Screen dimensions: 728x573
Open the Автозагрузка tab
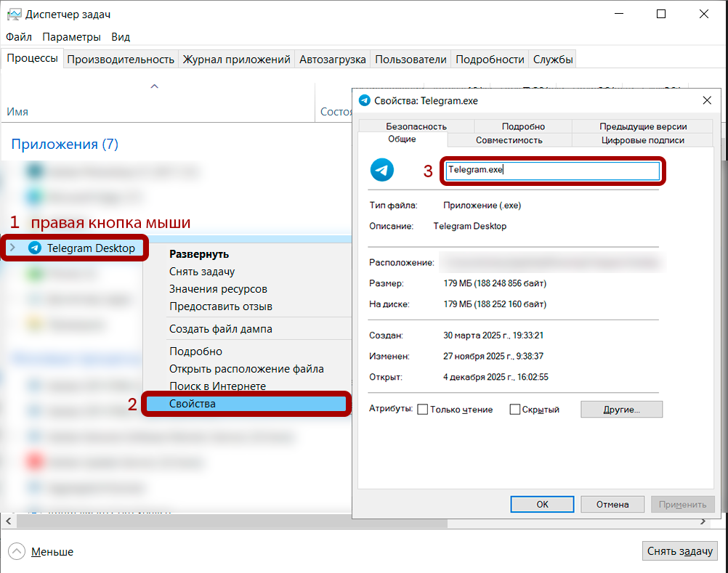(333, 60)
